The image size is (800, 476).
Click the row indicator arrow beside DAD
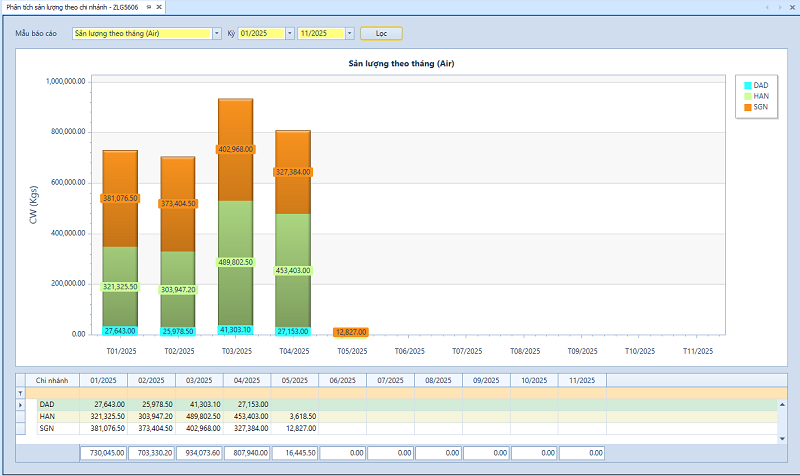(x=20, y=404)
